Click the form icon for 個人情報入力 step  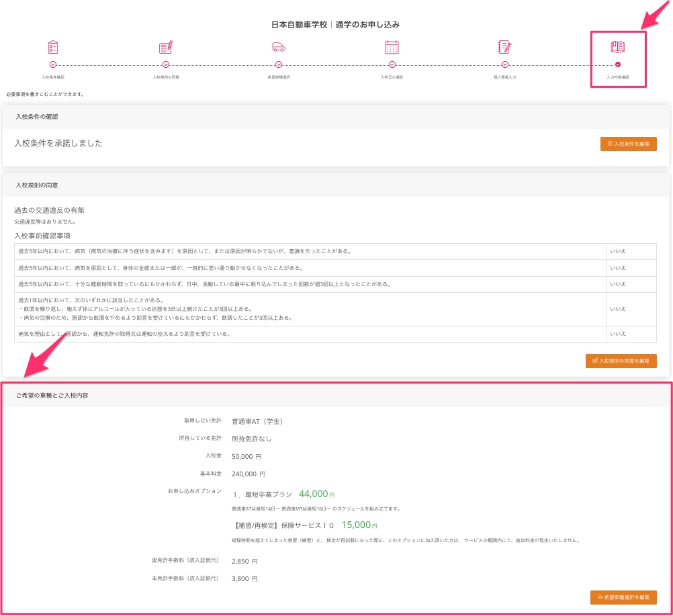coord(504,47)
